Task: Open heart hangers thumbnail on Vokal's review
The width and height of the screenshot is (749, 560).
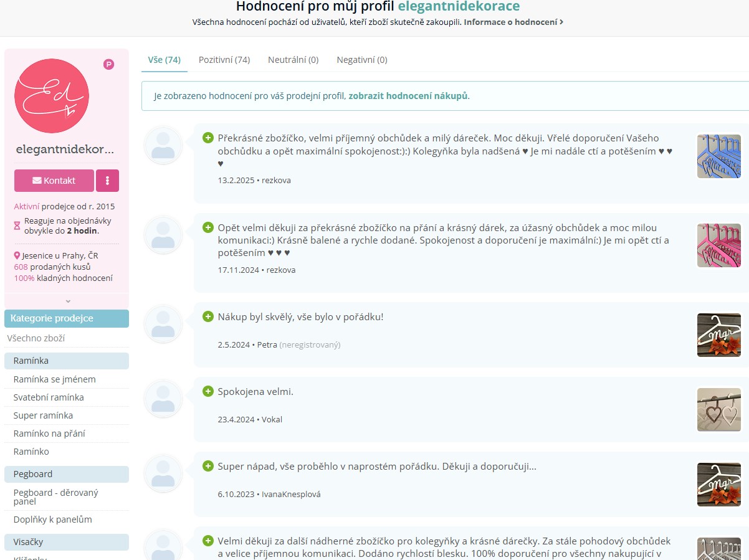Action: [x=718, y=410]
